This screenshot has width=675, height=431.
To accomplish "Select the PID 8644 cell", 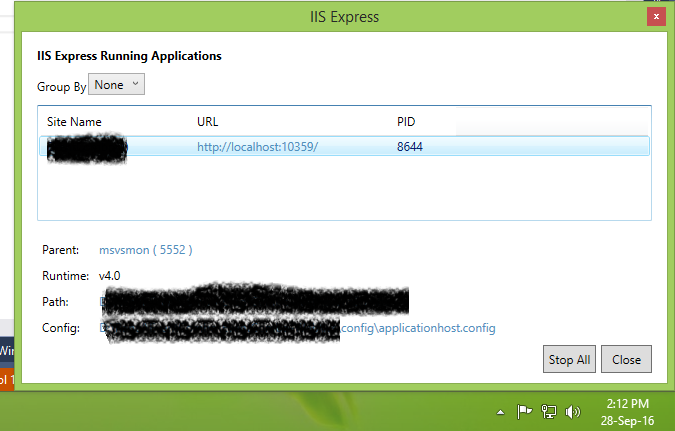I will coord(410,147).
